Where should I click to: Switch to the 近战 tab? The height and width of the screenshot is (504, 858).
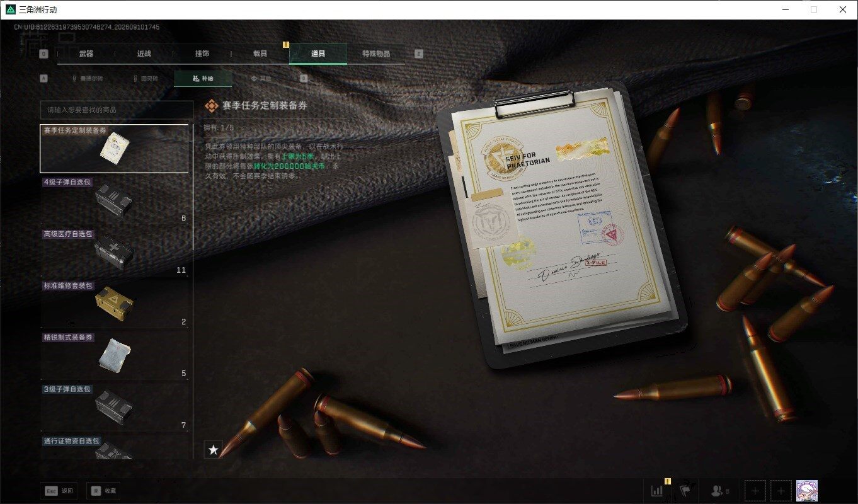(144, 54)
